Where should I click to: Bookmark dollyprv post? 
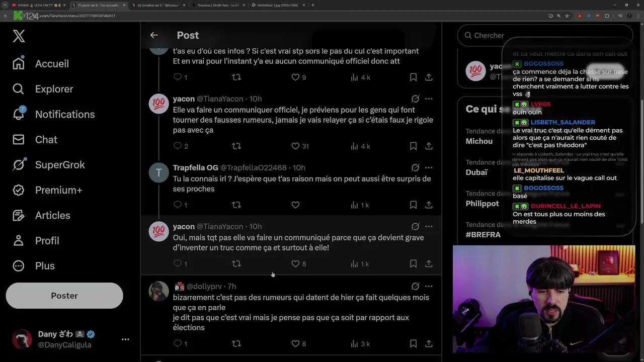[x=413, y=343]
